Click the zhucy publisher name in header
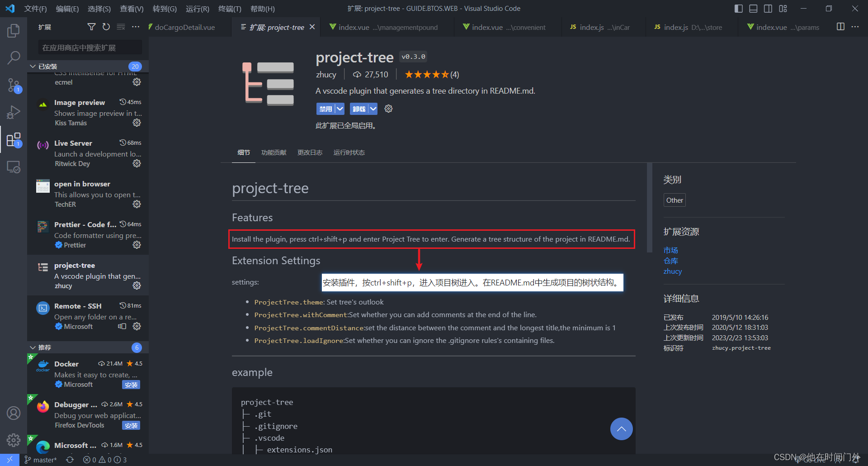868x466 pixels. point(326,74)
